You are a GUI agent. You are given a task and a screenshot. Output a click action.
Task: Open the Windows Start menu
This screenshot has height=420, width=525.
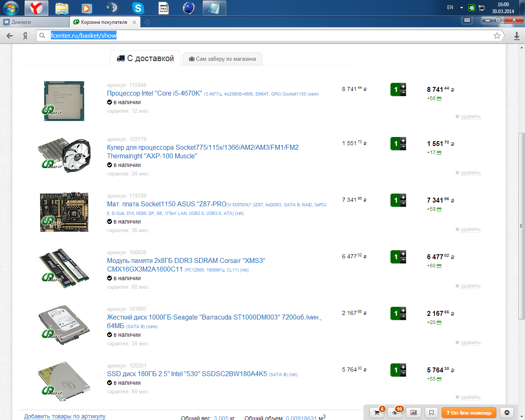[11, 8]
